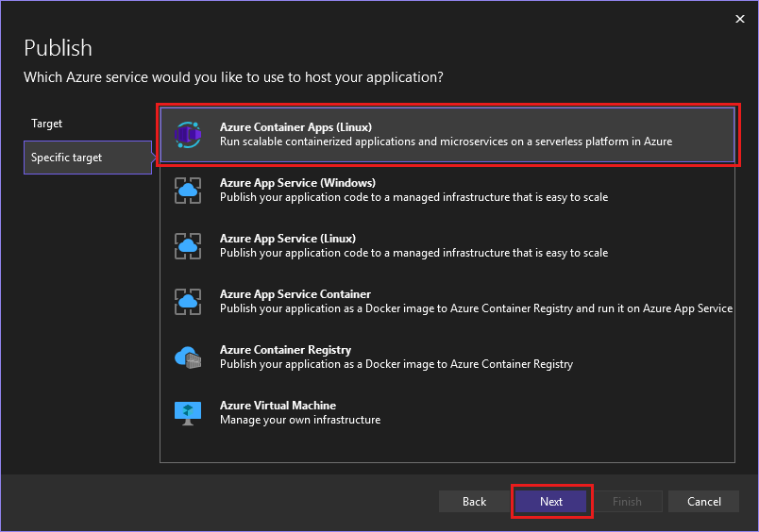
Task: Click the description under Azure App Service (Windows)
Action: coord(413,197)
